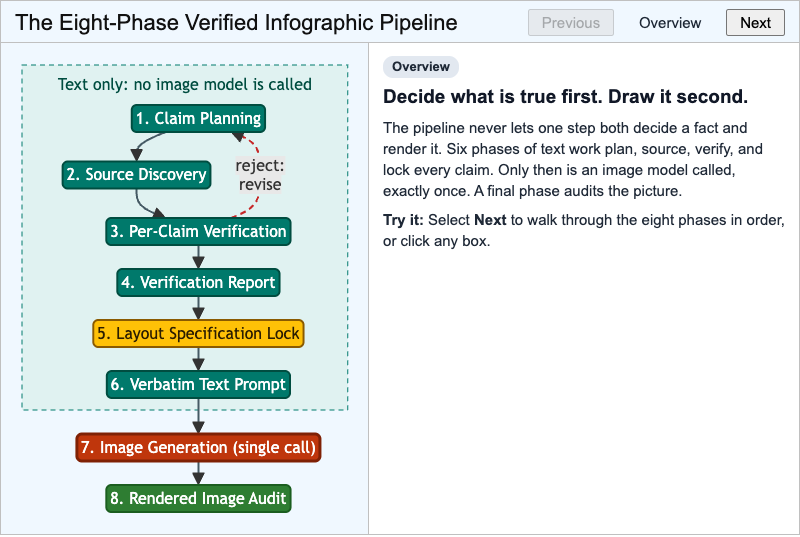Click the disabled Previous button
Screen dimensions: 800x537
(570, 22)
